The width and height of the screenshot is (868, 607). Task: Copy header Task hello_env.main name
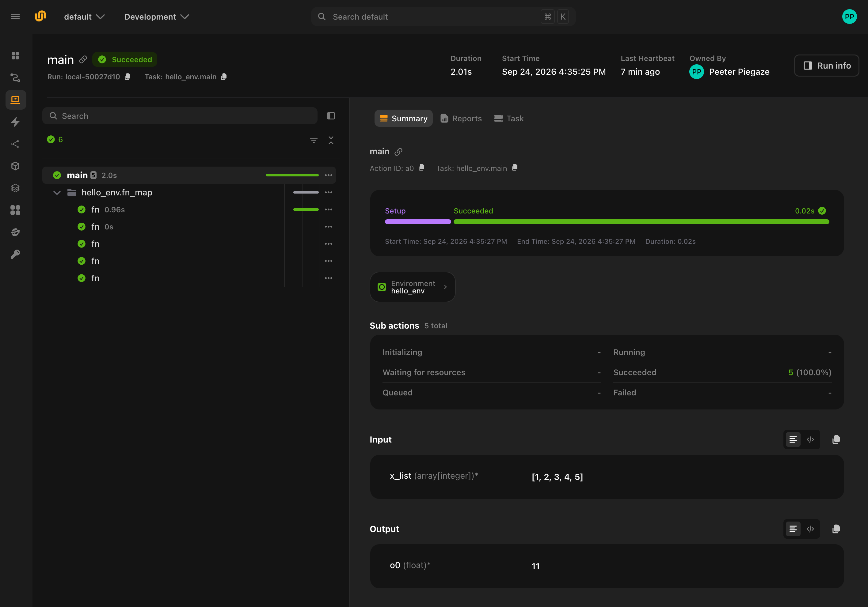(x=224, y=77)
